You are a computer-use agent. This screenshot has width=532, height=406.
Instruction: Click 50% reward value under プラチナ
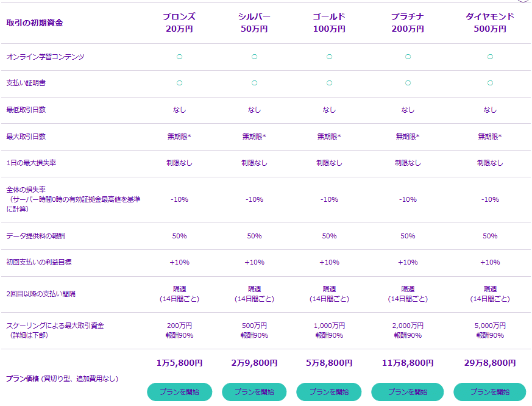tap(408, 236)
